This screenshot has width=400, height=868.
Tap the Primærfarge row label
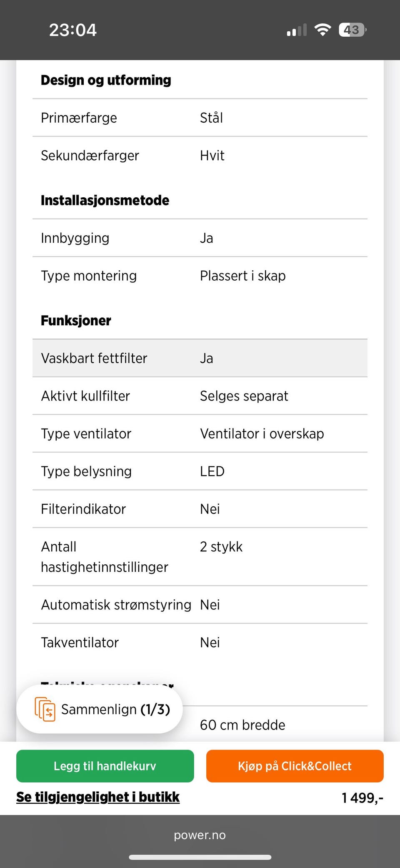point(79,118)
